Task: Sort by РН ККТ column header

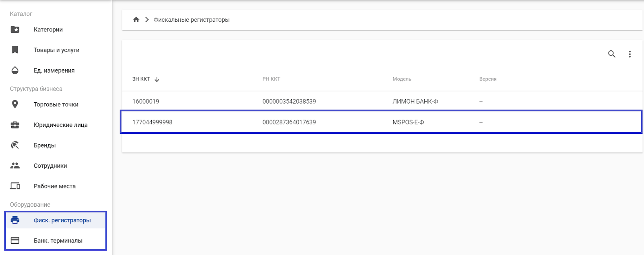Action: pos(271,79)
